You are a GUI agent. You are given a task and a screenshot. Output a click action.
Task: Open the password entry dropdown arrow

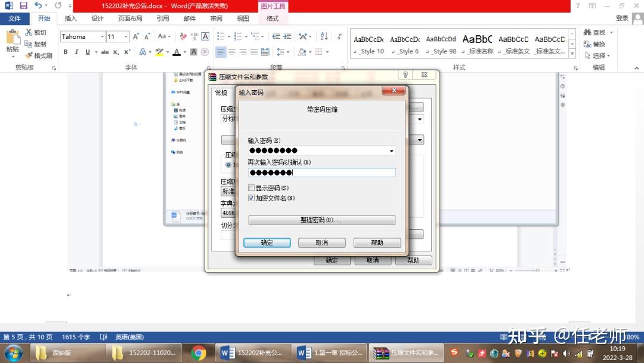[392, 150]
